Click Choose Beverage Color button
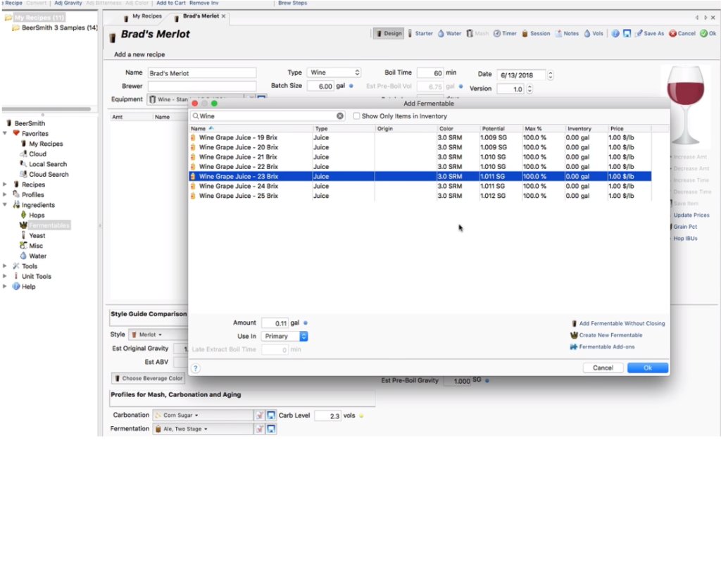Image resolution: width=721 pixels, height=588 pixels. 148,378
